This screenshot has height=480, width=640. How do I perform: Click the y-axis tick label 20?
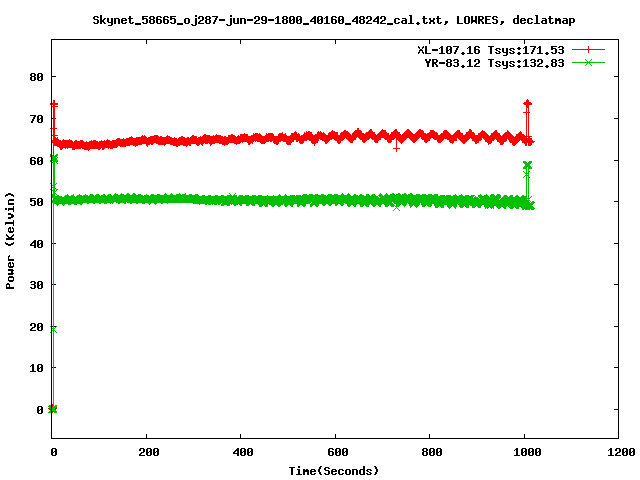pyautogui.click(x=36, y=327)
